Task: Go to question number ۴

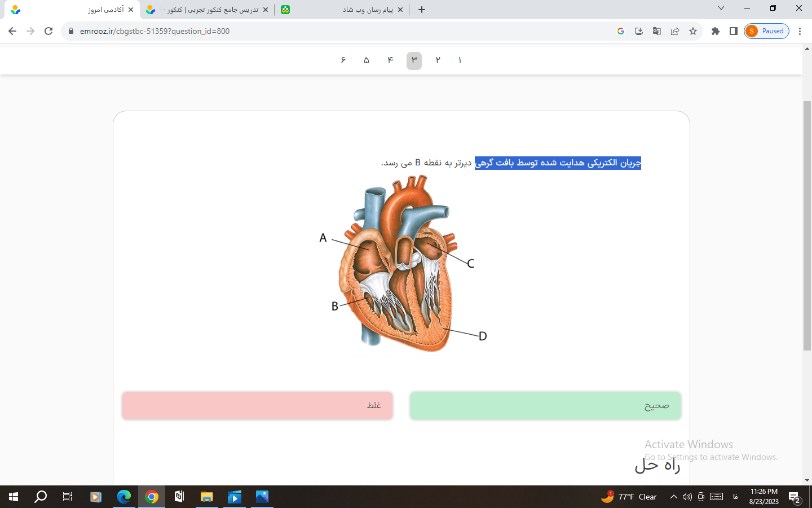Action: coord(390,60)
